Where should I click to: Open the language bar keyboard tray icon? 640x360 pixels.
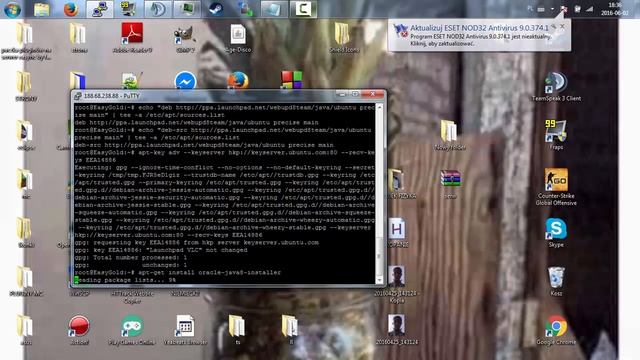point(541,9)
